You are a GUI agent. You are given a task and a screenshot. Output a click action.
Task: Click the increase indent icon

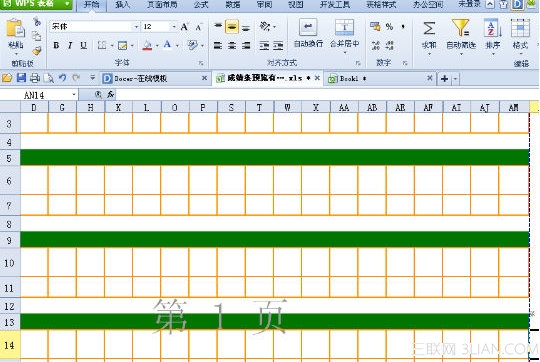278,45
